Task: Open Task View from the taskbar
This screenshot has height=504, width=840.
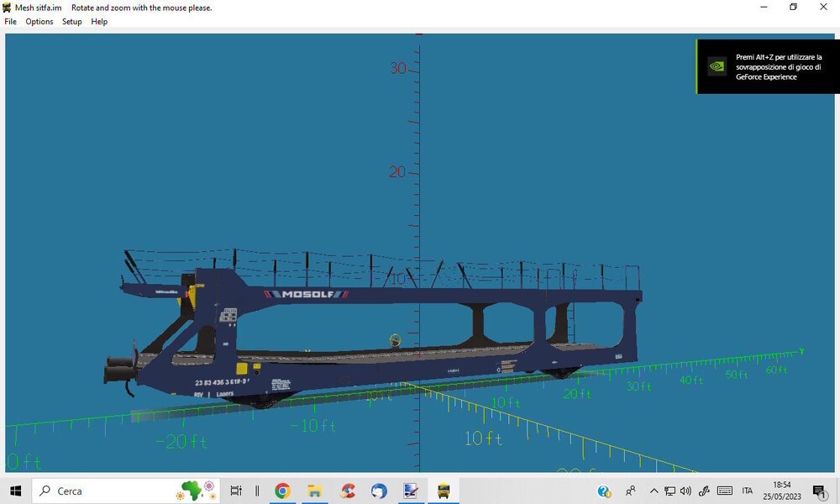Action: 236,491
